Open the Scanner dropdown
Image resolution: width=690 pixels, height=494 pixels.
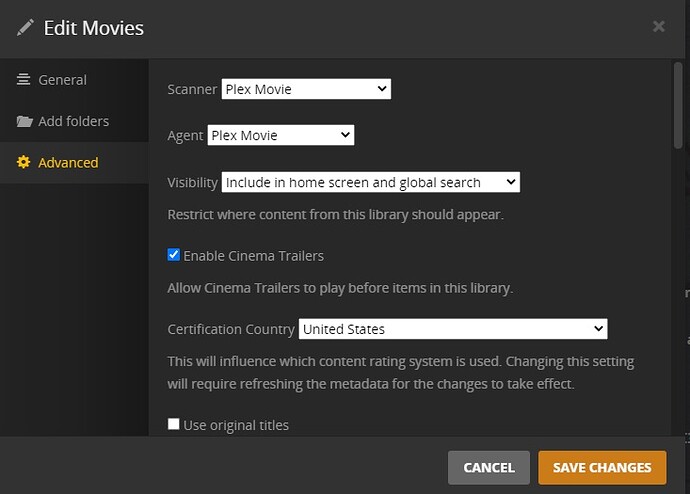click(306, 89)
